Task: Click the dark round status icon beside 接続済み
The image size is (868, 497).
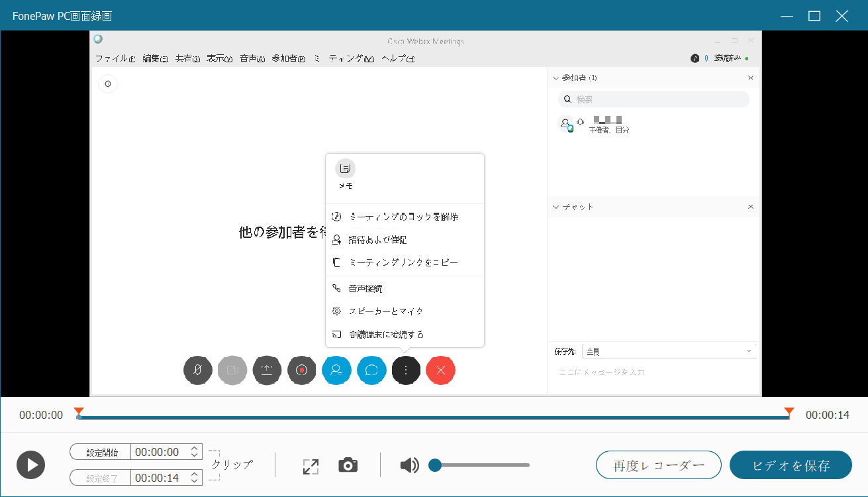Action: (695, 58)
